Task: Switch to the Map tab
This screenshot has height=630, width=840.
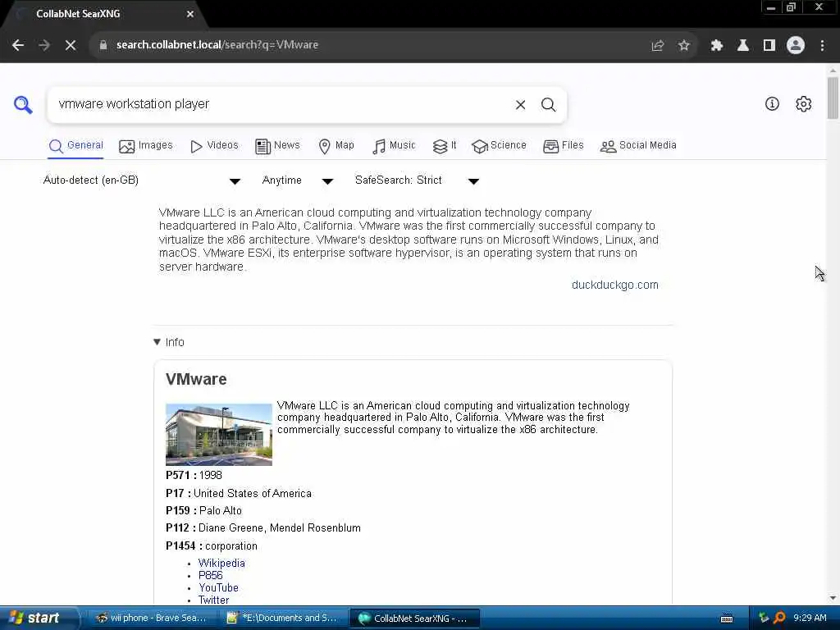Action: [x=336, y=146]
